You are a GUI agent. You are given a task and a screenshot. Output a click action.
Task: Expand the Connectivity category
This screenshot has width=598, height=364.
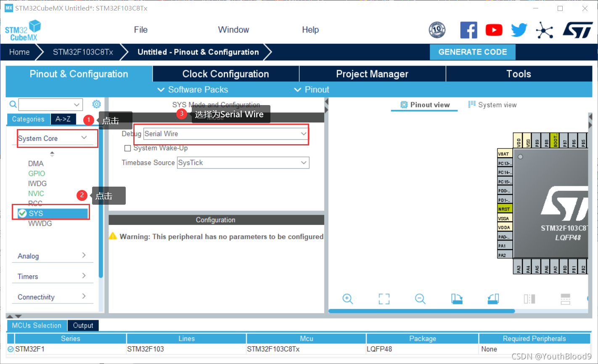(53, 297)
